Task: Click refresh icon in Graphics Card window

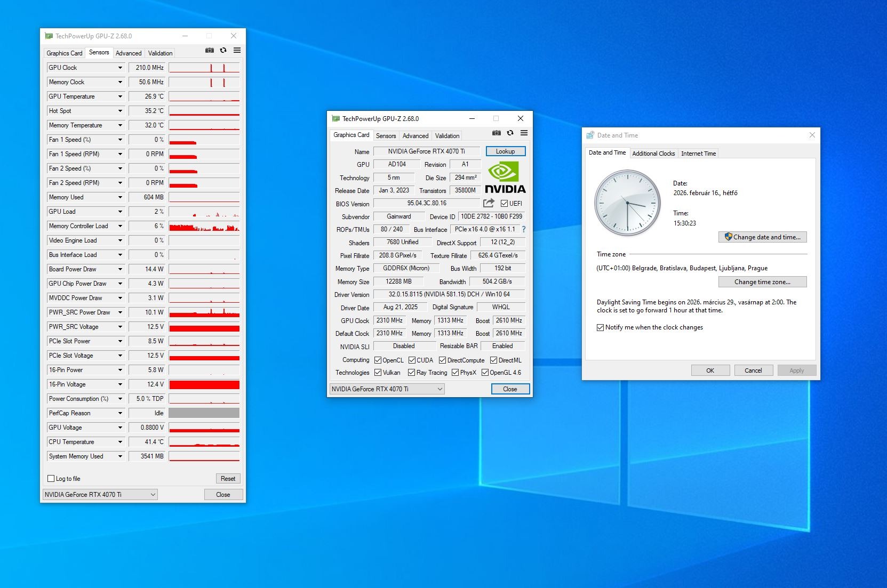Action: [510, 133]
